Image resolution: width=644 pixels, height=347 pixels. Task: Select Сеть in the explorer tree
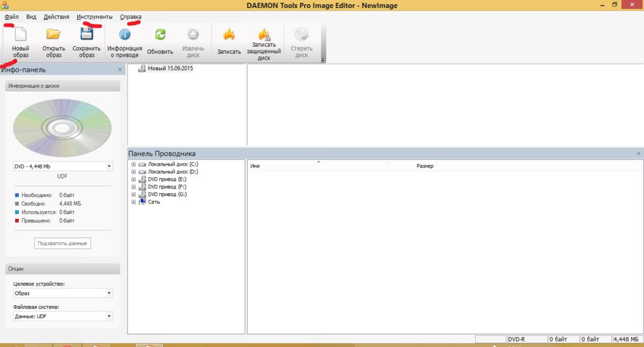(153, 202)
